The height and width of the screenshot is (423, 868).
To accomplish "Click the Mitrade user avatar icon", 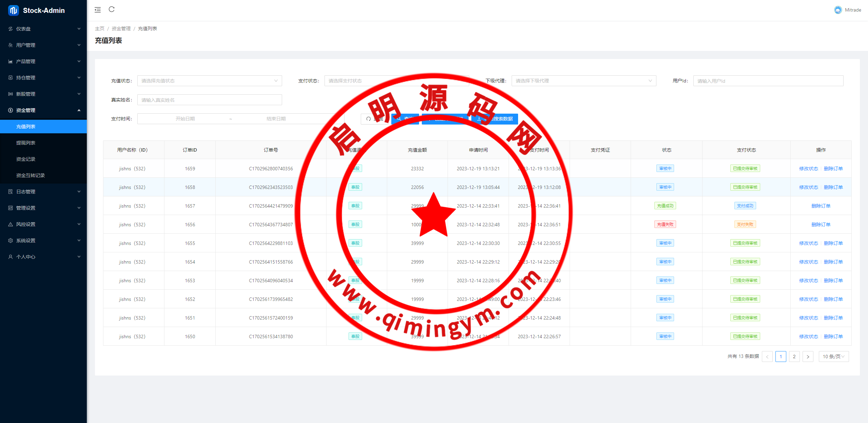I will 838,10.
